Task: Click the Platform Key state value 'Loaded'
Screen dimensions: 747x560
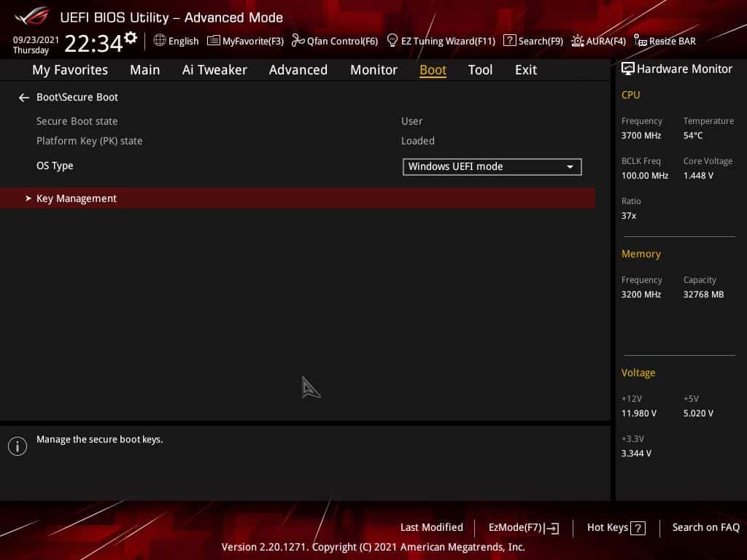Action: pyautogui.click(x=418, y=141)
